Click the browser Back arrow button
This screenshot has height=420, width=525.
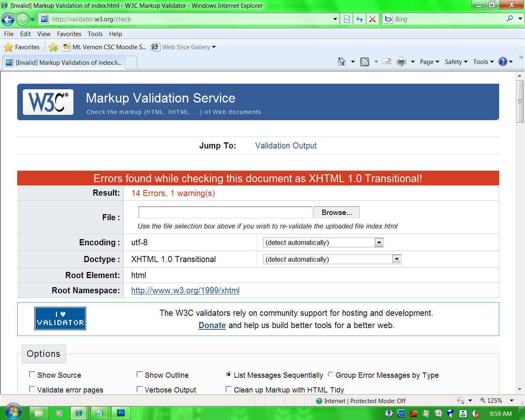tap(8, 19)
